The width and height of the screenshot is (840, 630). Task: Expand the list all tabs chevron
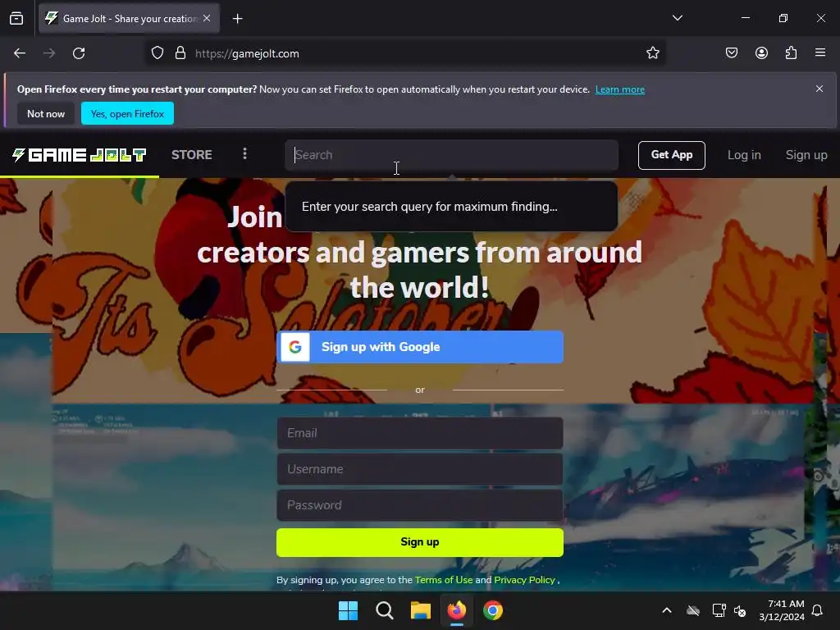678,18
